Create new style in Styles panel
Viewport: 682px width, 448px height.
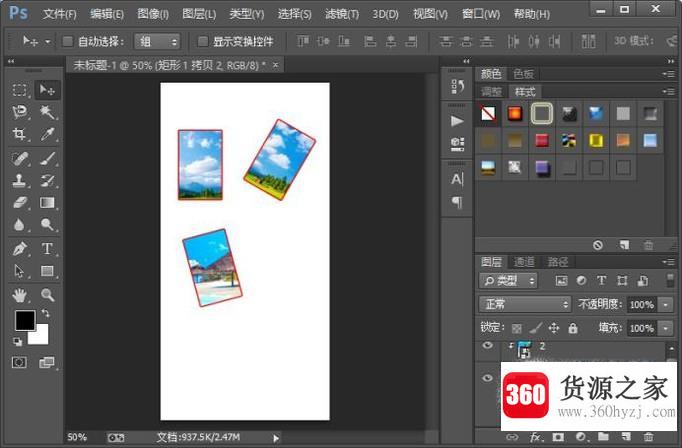coord(624,245)
